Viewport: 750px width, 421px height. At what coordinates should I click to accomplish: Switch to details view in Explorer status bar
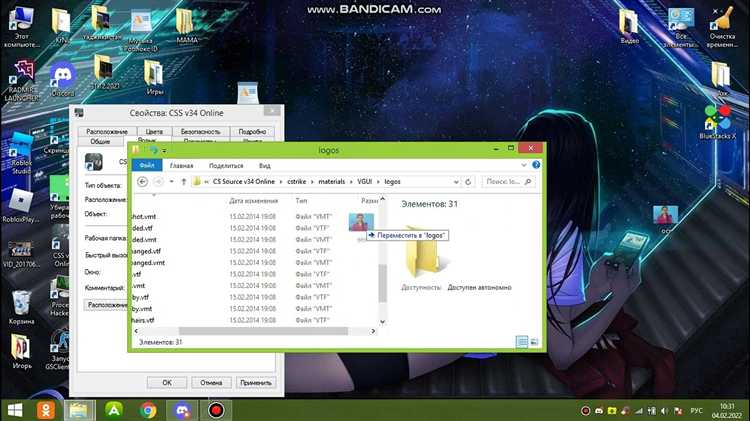522,342
